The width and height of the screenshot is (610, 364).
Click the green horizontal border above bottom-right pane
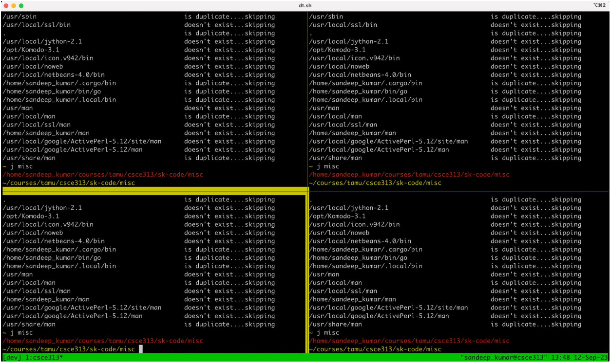(x=458, y=191)
